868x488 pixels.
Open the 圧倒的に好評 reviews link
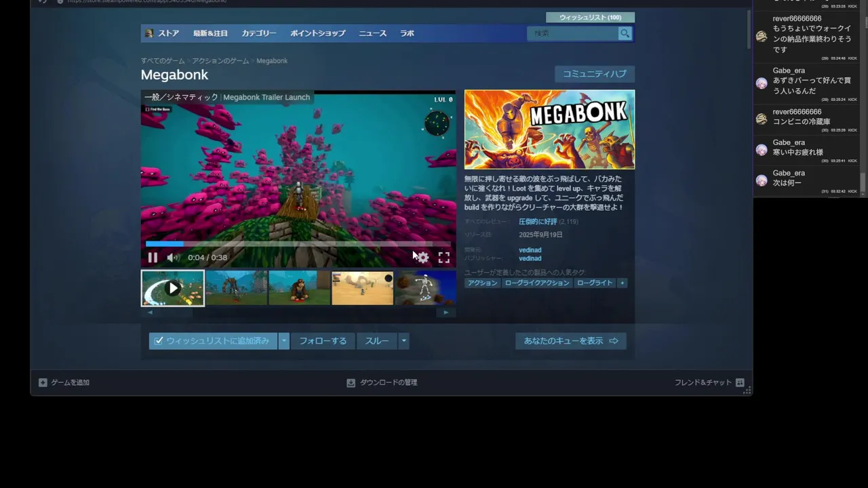[538, 222]
